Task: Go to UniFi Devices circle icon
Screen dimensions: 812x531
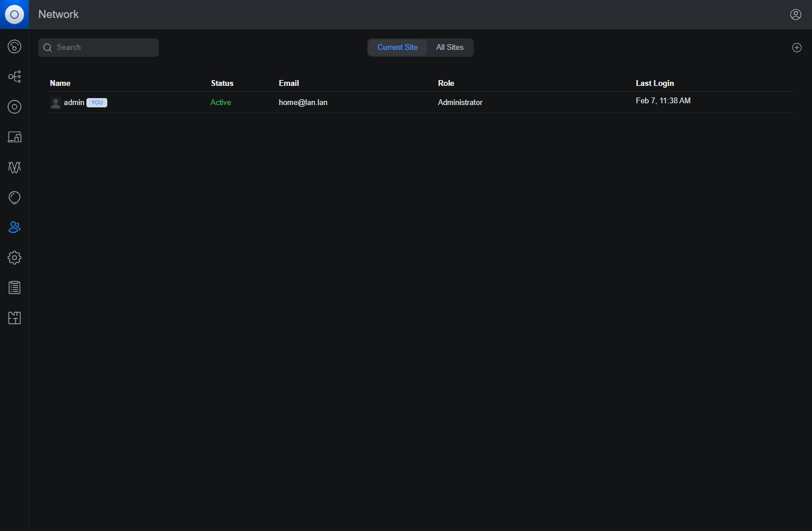Action: (14, 107)
